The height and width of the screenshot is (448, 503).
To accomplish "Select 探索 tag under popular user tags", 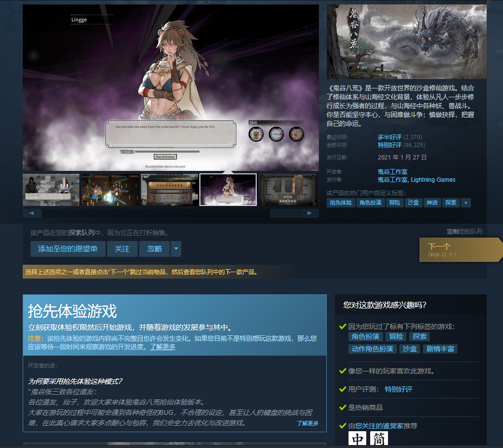I will (451, 203).
